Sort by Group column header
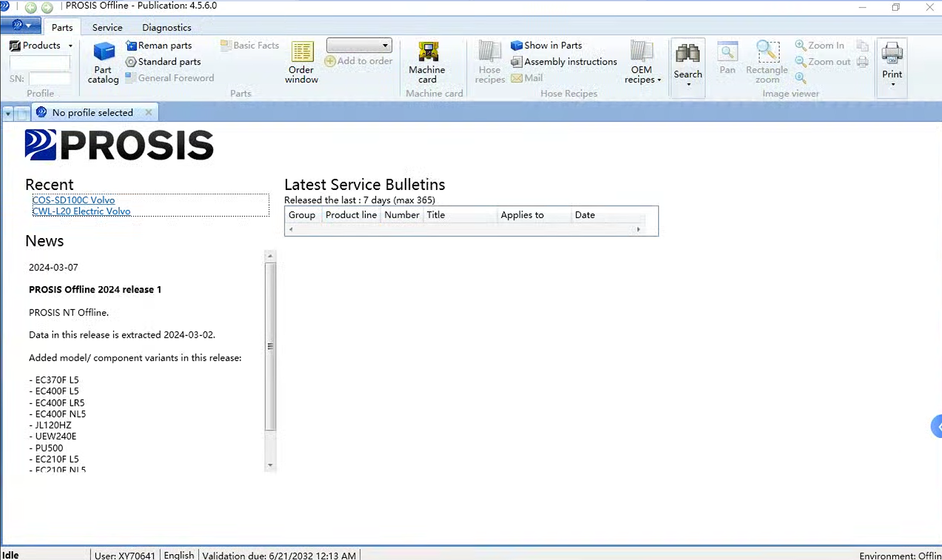The height and width of the screenshot is (560, 942). [302, 215]
